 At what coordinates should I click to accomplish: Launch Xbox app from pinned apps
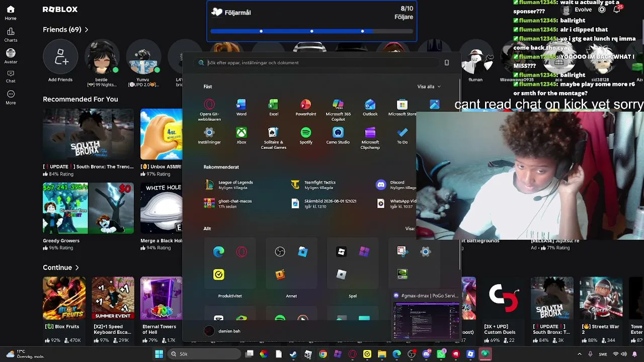pos(242,136)
